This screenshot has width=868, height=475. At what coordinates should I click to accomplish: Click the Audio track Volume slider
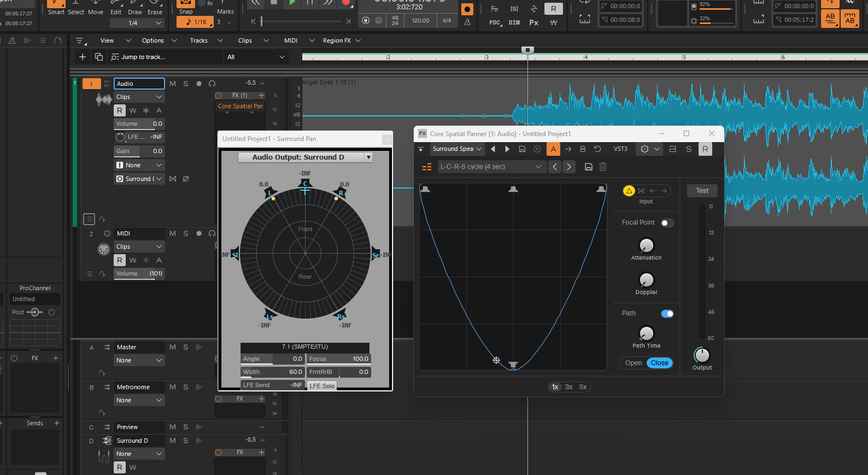coord(139,124)
